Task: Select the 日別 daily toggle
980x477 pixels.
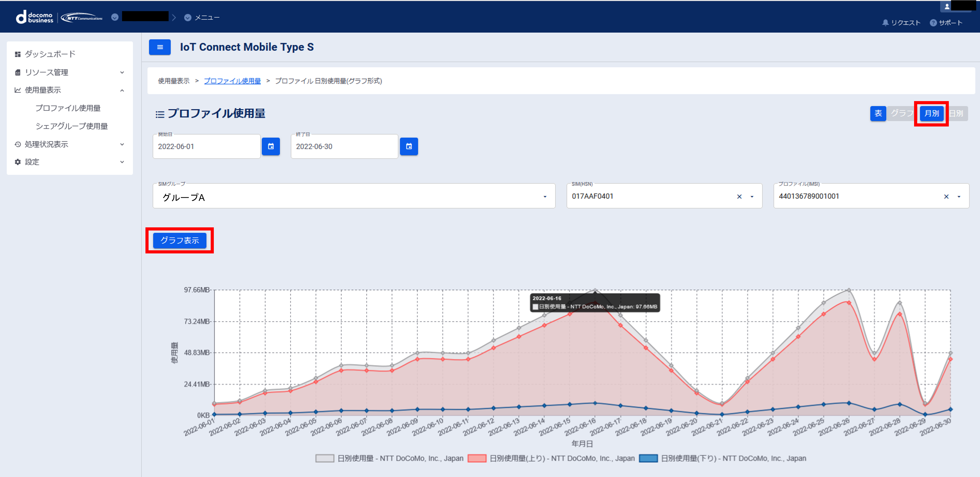Action: [956, 113]
